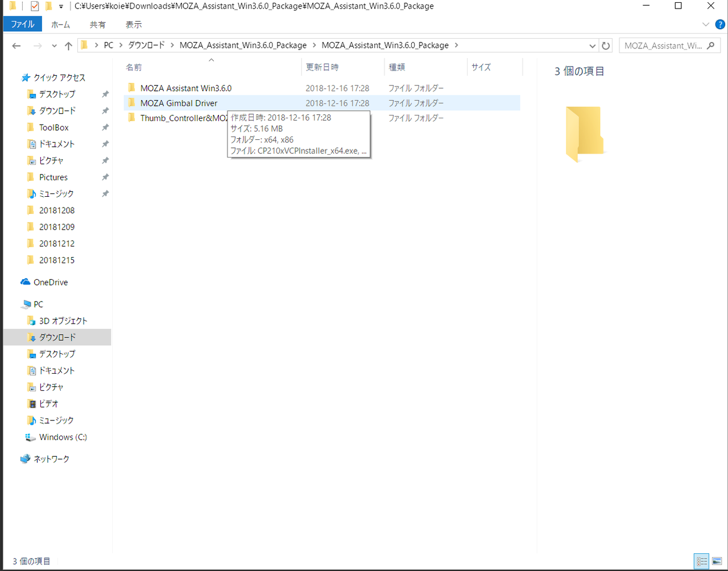Click the date 2018-12-16 17:28 for MOZA Gimbal Driver

point(337,103)
